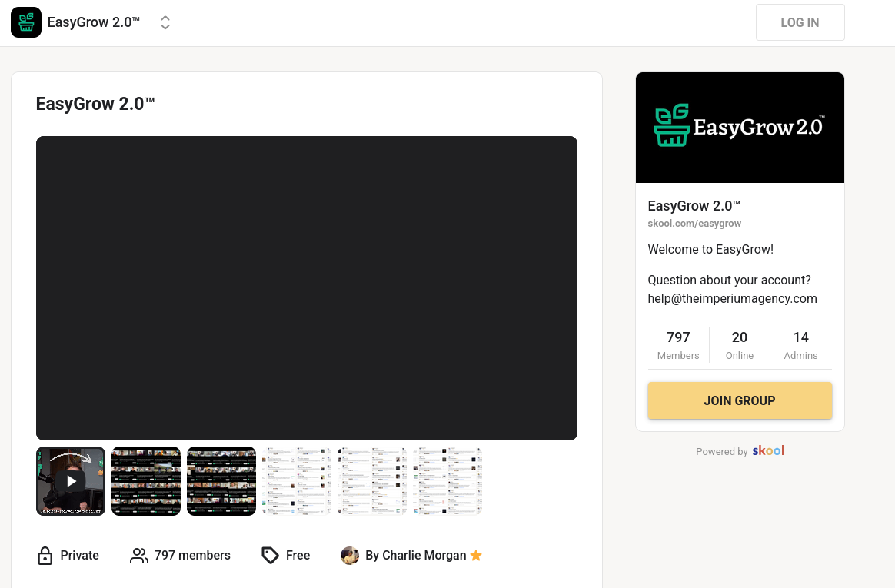This screenshot has height=588, width=895.
Task: Open the By Charlie Morgan author link
Action: 415,556
